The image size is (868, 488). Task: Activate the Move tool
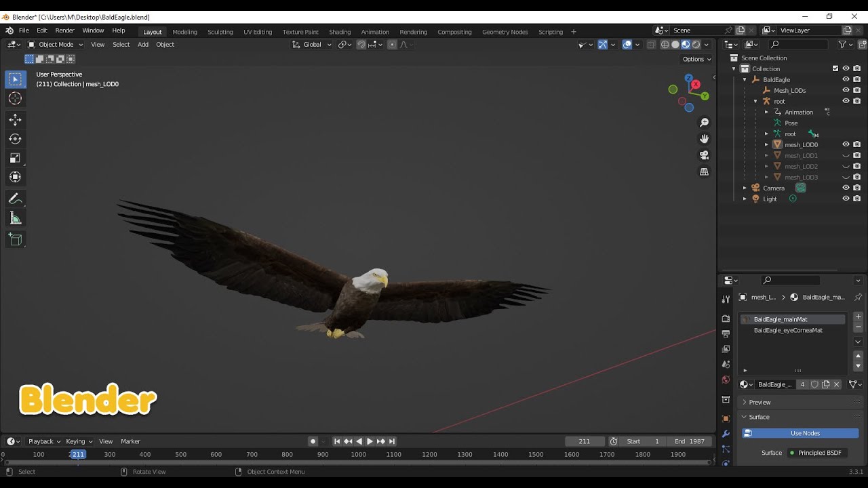[x=15, y=120]
